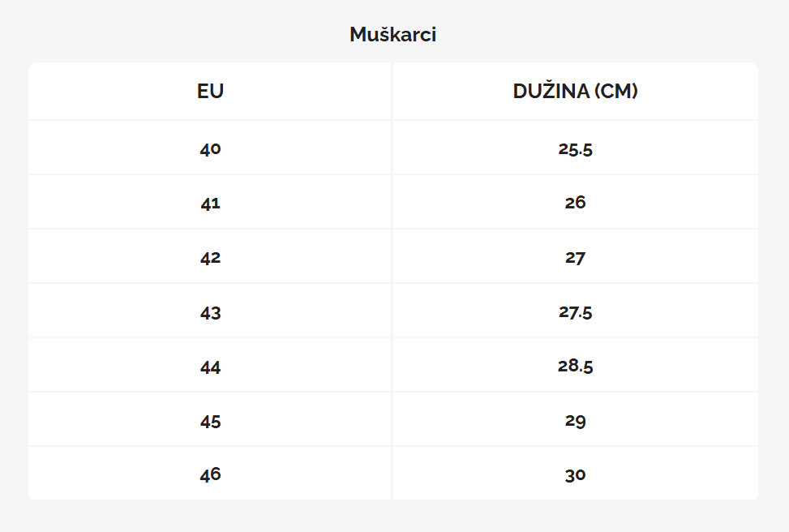The height and width of the screenshot is (532, 789).
Task: Select the 28.5 cm length cell
Action: click(575, 367)
